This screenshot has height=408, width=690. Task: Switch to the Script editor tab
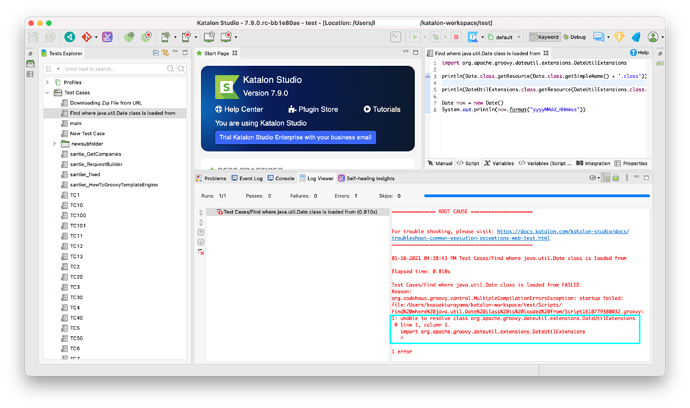tap(468, 163)
